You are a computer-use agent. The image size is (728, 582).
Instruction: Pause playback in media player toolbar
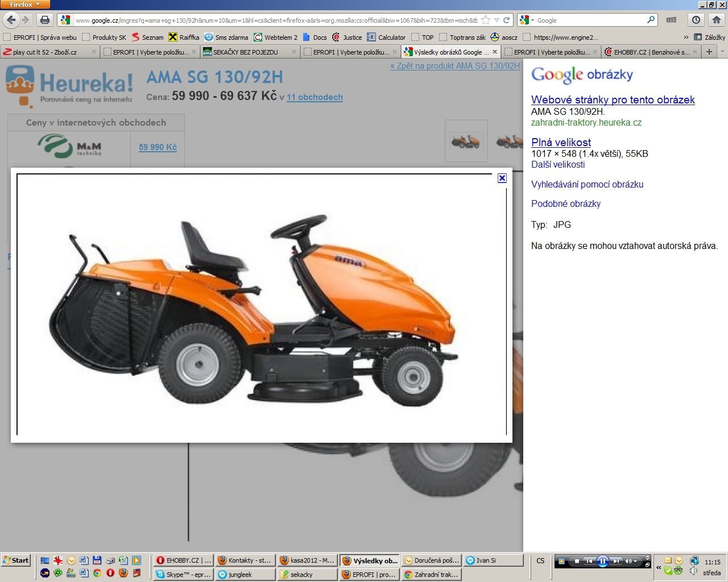pos(603,561)
